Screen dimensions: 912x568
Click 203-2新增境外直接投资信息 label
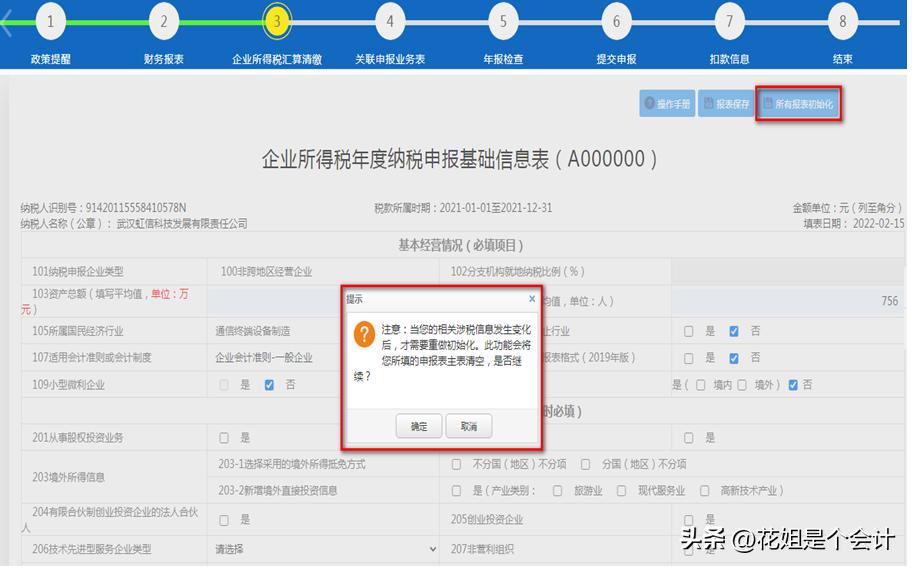(278, 491)
